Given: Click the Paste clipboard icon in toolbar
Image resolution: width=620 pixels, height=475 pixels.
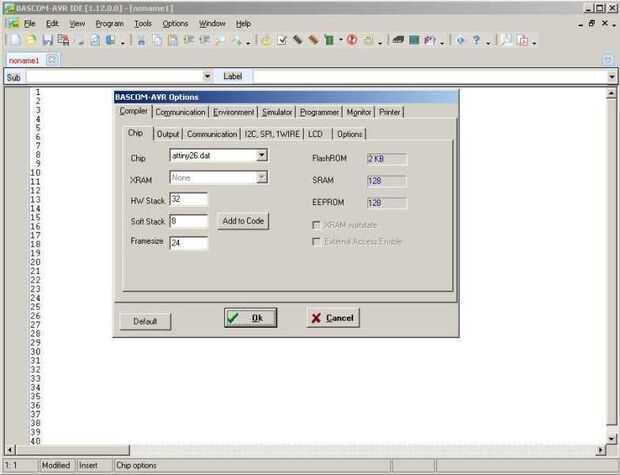Looking at the screenshot, I should (173, 40).
